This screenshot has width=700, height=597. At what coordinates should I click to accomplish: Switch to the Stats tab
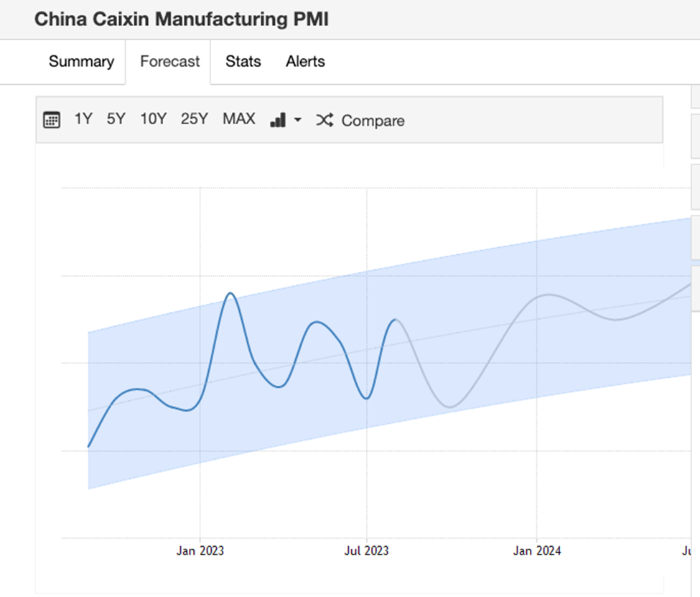point(243,62)
